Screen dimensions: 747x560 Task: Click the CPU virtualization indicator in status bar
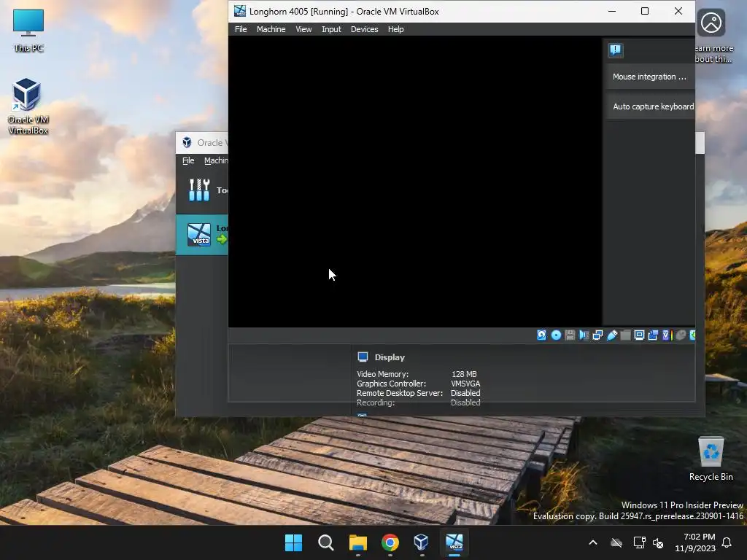click(x=667, y=335)
